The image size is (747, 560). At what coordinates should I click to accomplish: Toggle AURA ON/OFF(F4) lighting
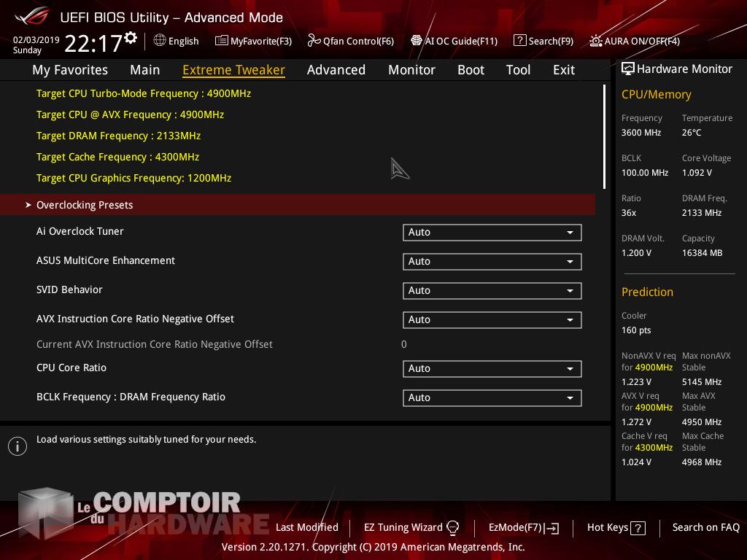(x=596, y=41)
